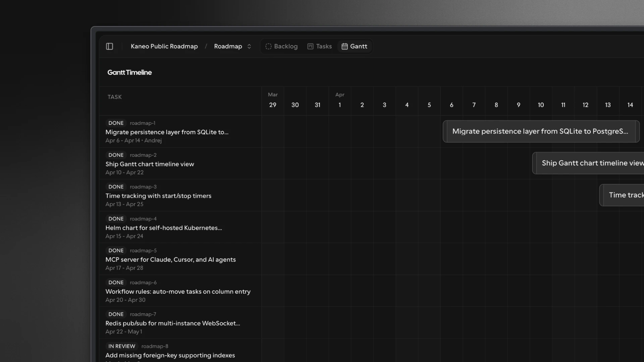The width and height of the screenshot is (644, 362).
Task: Click the Mar 29 date column header
Action: [x=273, y=101]
